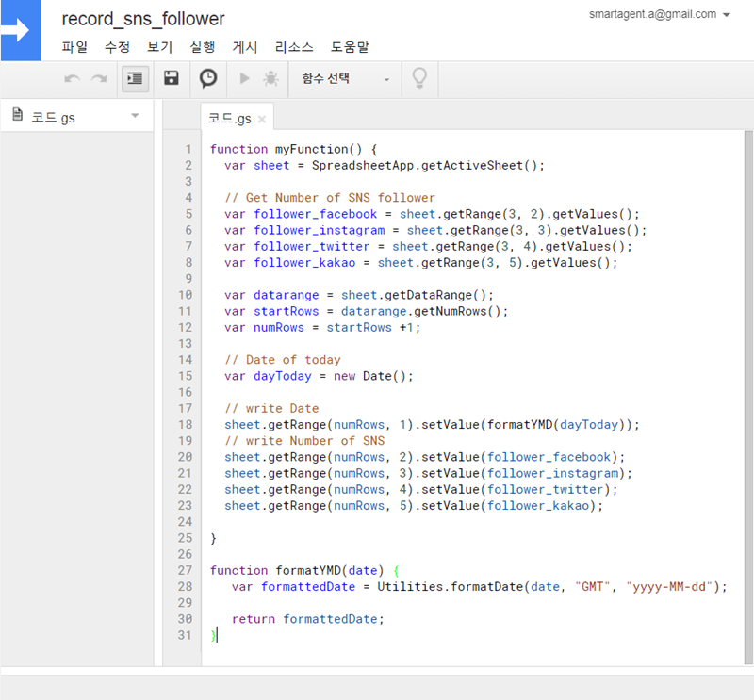Toggle the indent formatting button
The image size is (754, 700).
coord(135,79)
